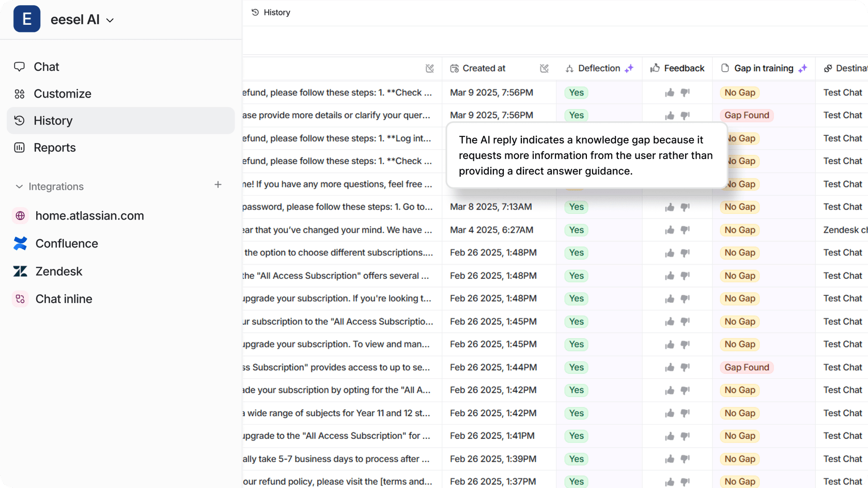Click Gap Found badge on Feb 26 1:44PM row

(747, 367)
